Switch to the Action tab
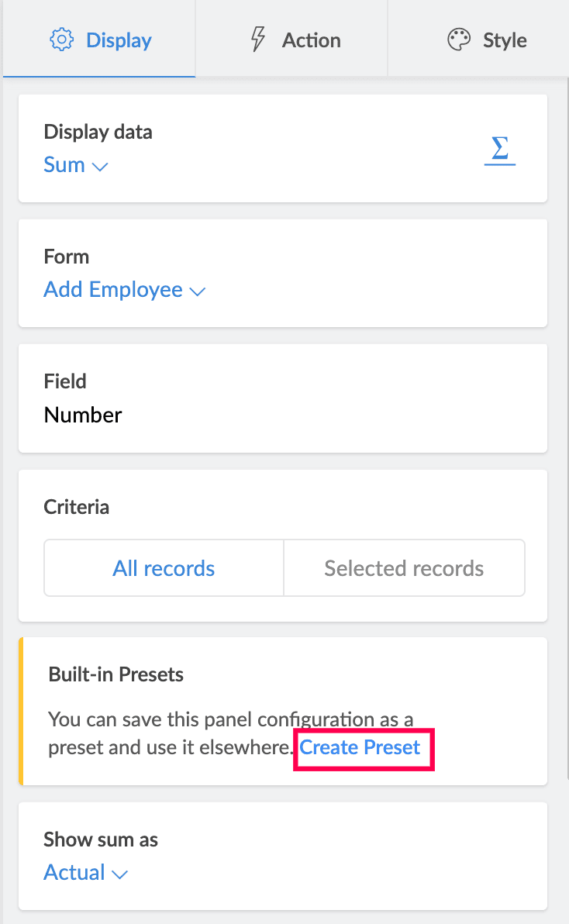 coord(310,40)
